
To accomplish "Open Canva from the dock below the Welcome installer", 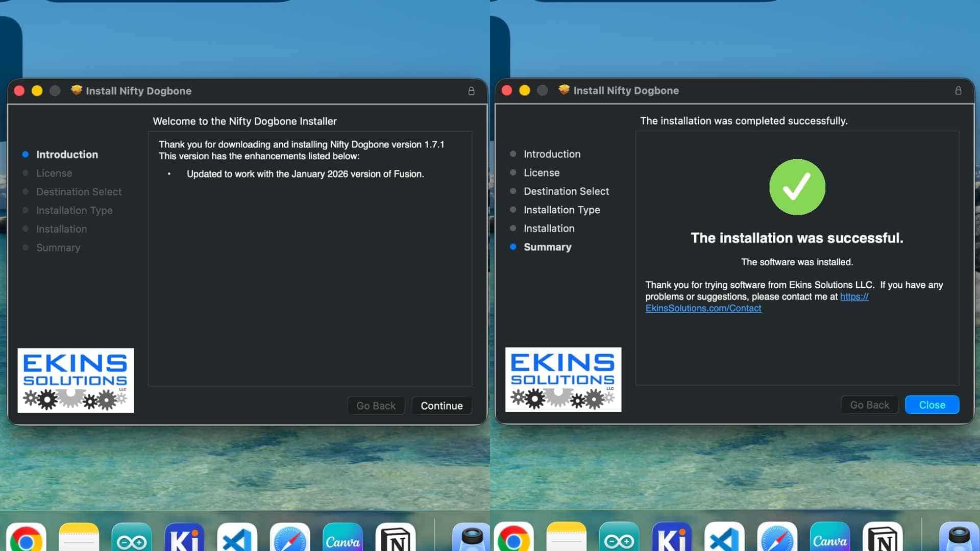I will pyautogui.click(x=342, y=539).
